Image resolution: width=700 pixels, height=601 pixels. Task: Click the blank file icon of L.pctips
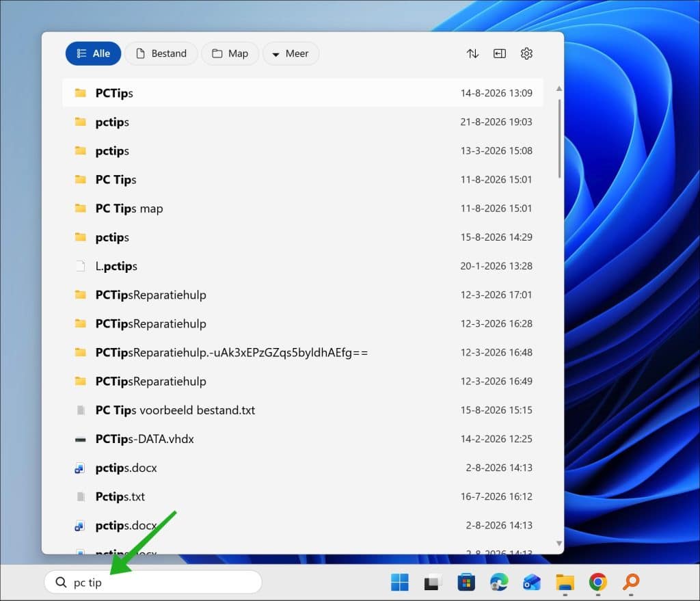tap(81, 266)
